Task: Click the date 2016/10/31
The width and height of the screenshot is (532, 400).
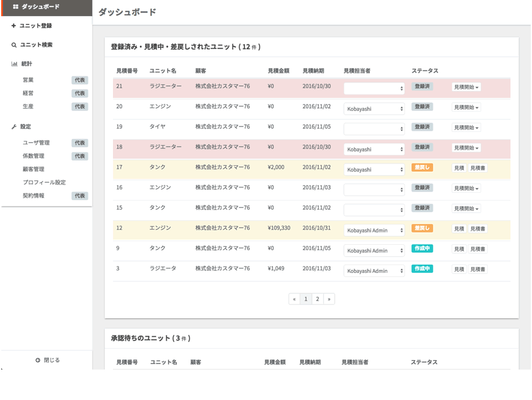Action: point(317,228)
